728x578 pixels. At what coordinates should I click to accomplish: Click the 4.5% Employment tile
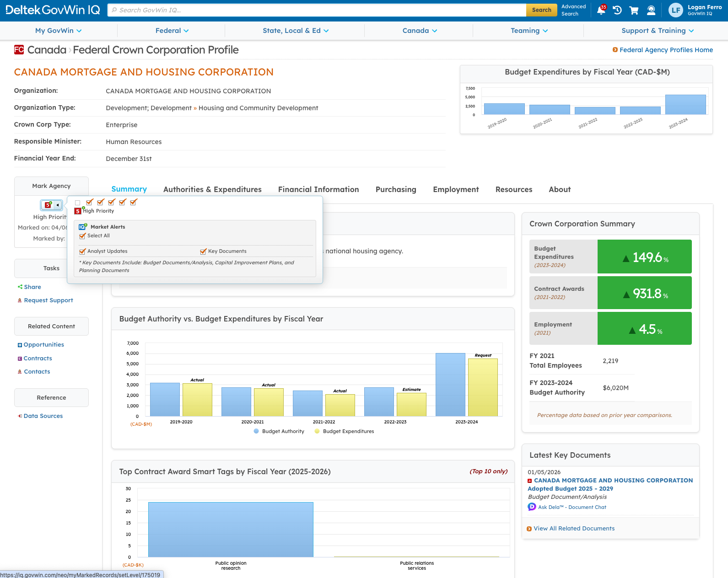pyautogui.click(x=644, y=328)
